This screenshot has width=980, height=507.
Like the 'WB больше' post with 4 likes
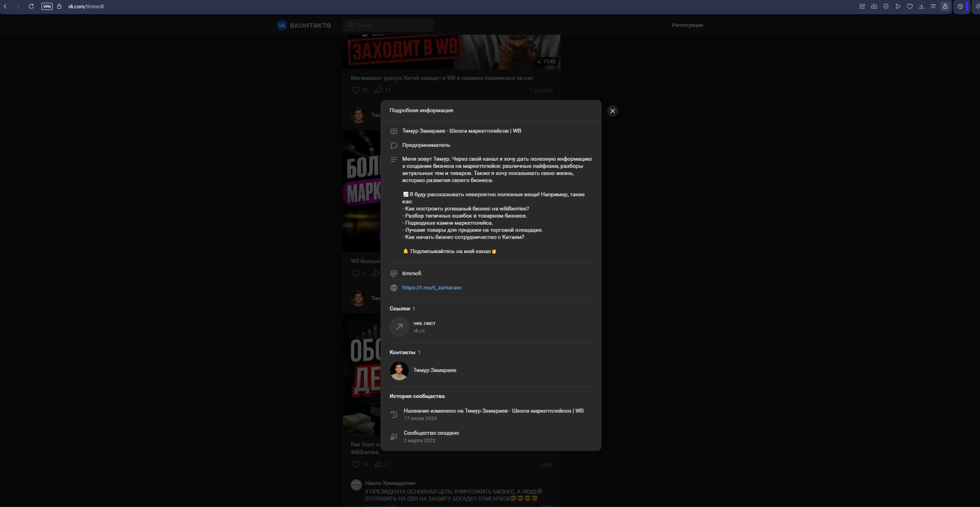355,274
